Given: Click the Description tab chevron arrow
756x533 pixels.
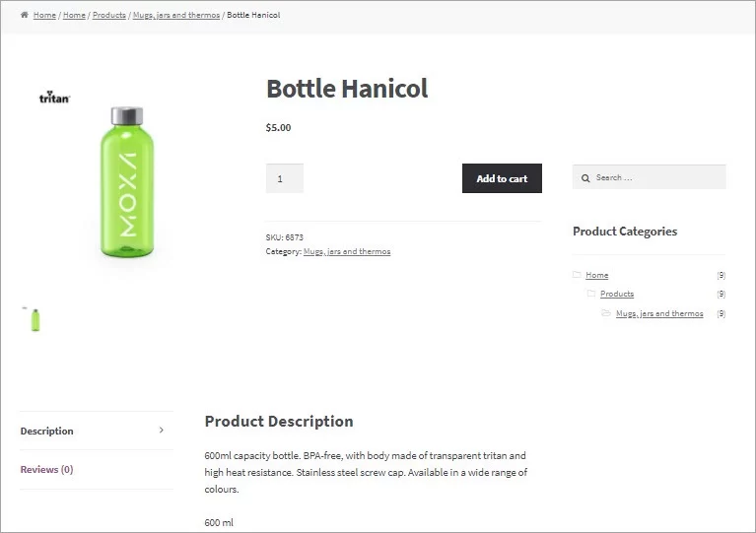Looking at the screenshot, I should (x=162, y=431).
